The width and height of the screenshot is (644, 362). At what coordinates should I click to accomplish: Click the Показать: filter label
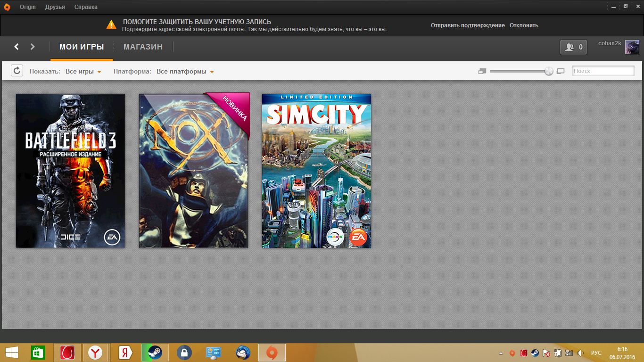click(45, 72)
